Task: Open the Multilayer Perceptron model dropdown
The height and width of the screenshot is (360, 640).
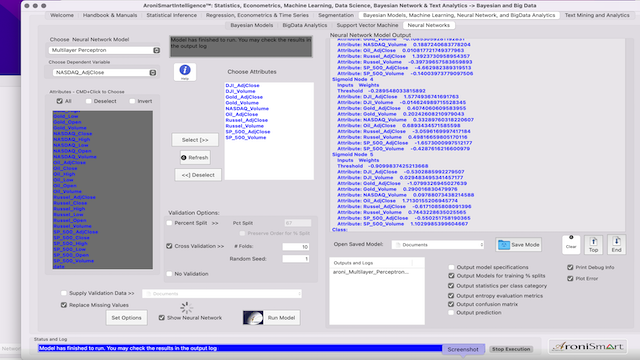Action: click(104, 50)
